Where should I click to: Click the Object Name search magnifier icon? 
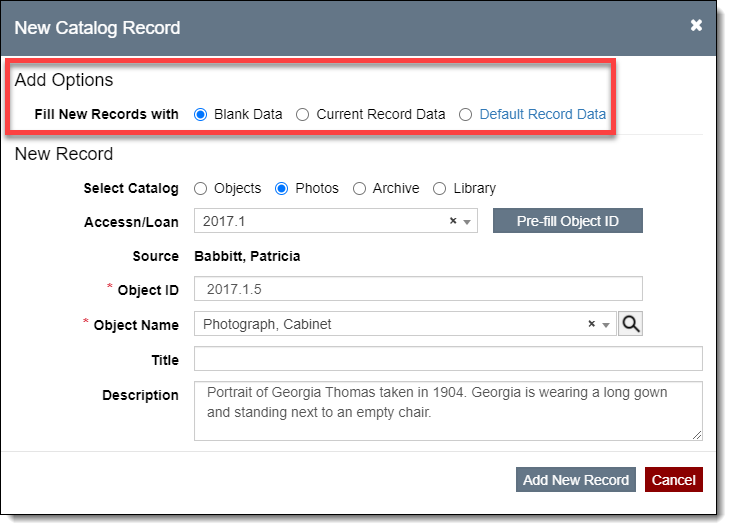(x=630, y=324)
